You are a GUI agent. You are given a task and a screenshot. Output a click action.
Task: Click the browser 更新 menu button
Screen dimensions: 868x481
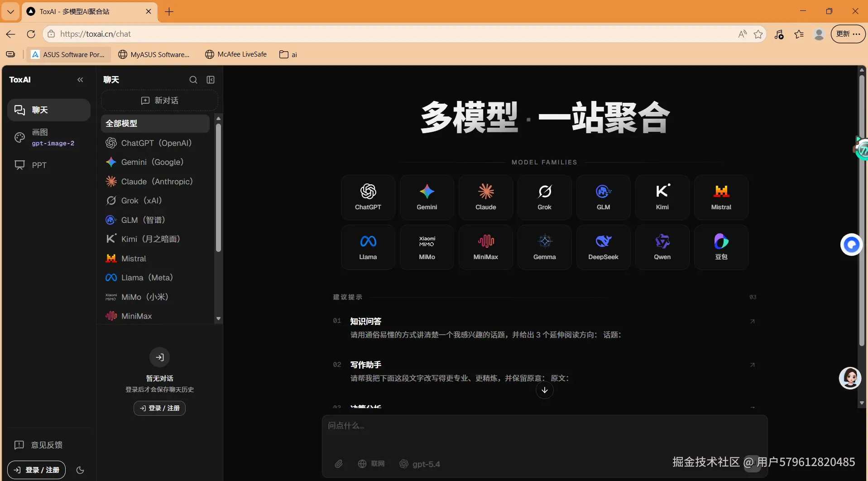pyautogui.click(x=848, y=34)
